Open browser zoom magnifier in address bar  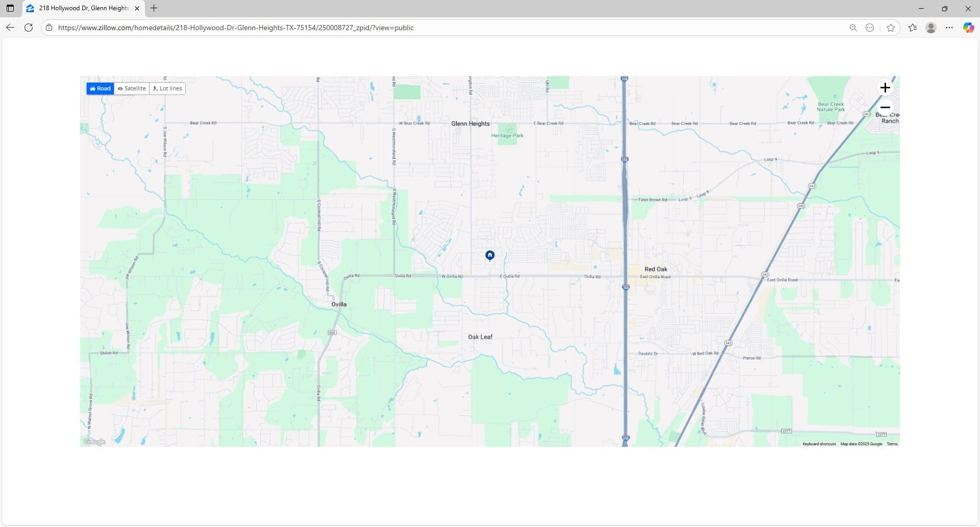coord(853,28)
